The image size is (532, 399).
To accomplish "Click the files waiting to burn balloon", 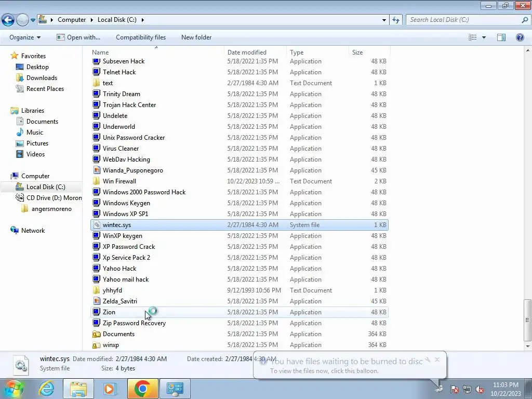I will point(350,365).
